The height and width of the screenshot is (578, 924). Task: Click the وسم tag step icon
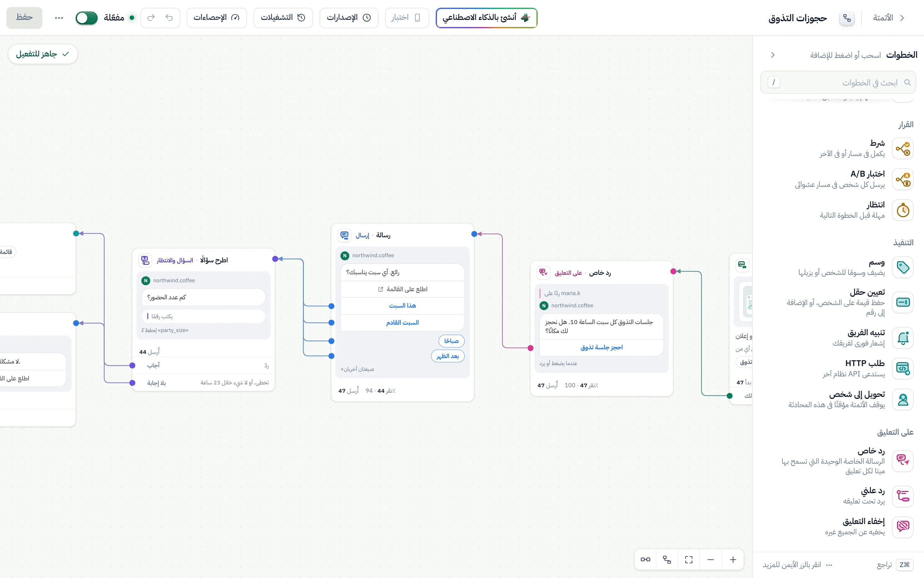click(903, 267)
